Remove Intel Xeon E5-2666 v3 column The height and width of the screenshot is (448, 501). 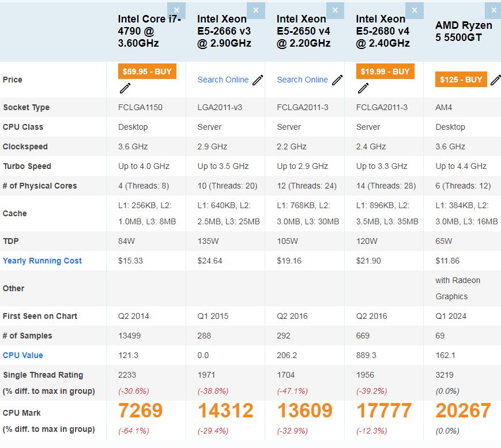[256, 10]
